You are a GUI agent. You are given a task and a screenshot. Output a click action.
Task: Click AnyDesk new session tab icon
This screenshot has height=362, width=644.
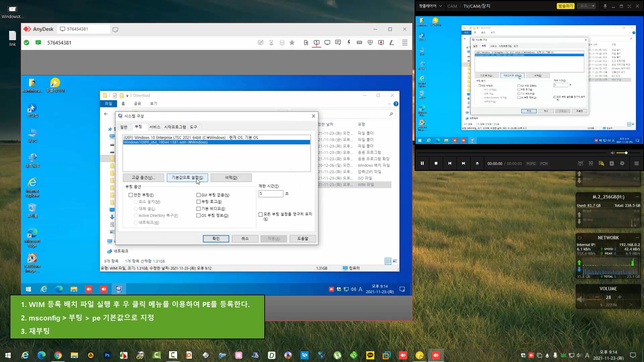tap(115, 29)
